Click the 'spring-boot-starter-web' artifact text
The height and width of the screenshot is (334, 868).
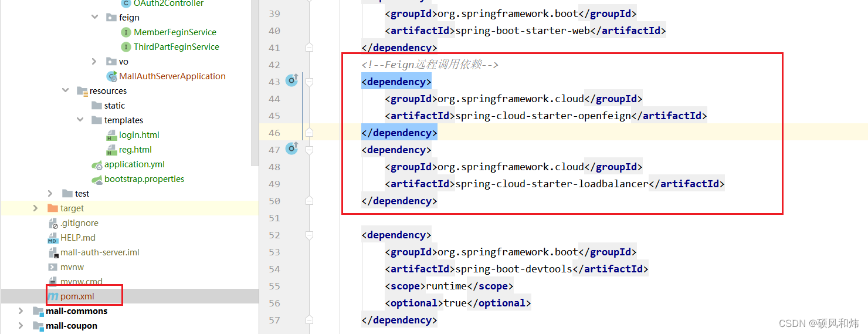[x=523, y=31]
